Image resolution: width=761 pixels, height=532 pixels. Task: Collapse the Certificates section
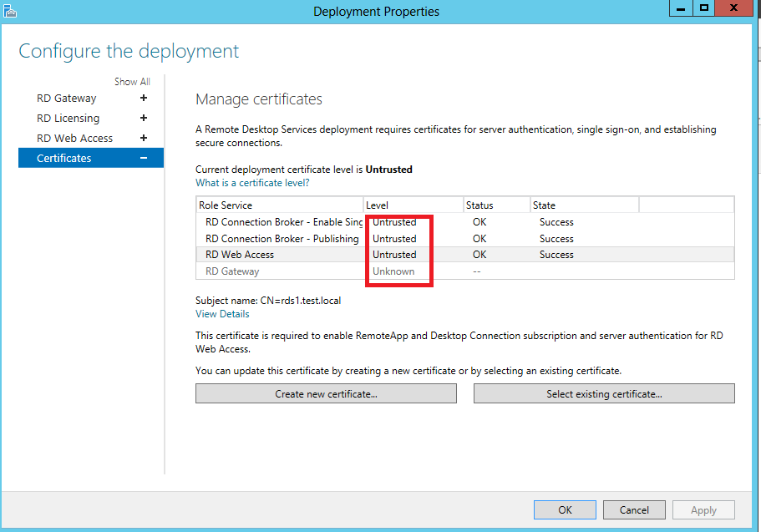pos(143,158)
